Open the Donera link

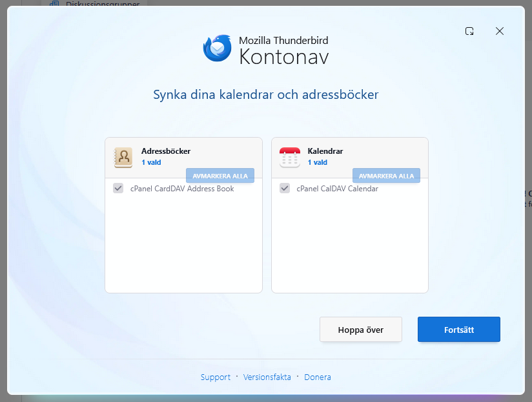tap(318, 377)
